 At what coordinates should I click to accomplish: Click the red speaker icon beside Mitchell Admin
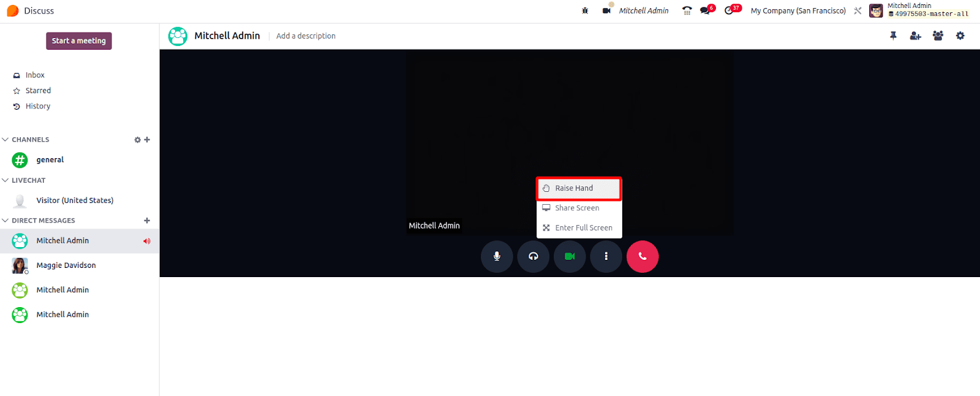pos(147,241)
